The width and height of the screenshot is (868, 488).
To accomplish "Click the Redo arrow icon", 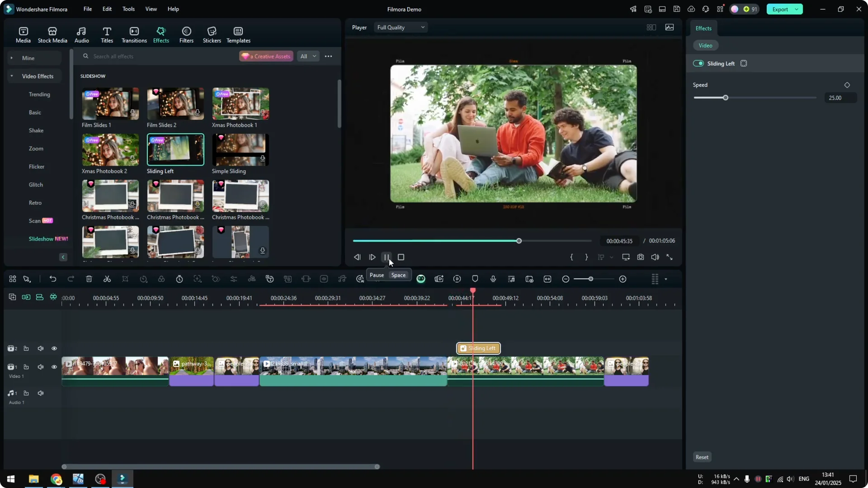I will coord(71,279).
